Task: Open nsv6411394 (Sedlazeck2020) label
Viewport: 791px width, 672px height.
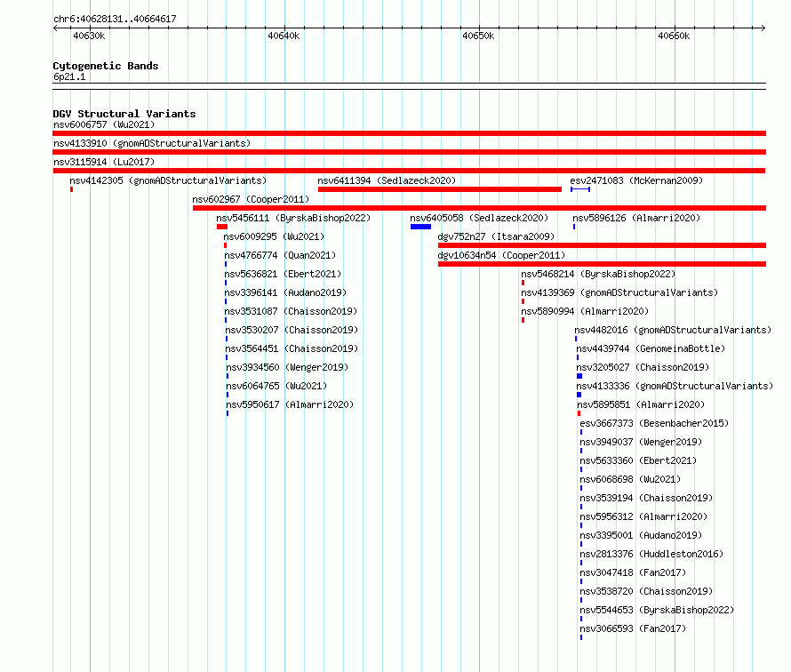Action: (x=387, y=180)
